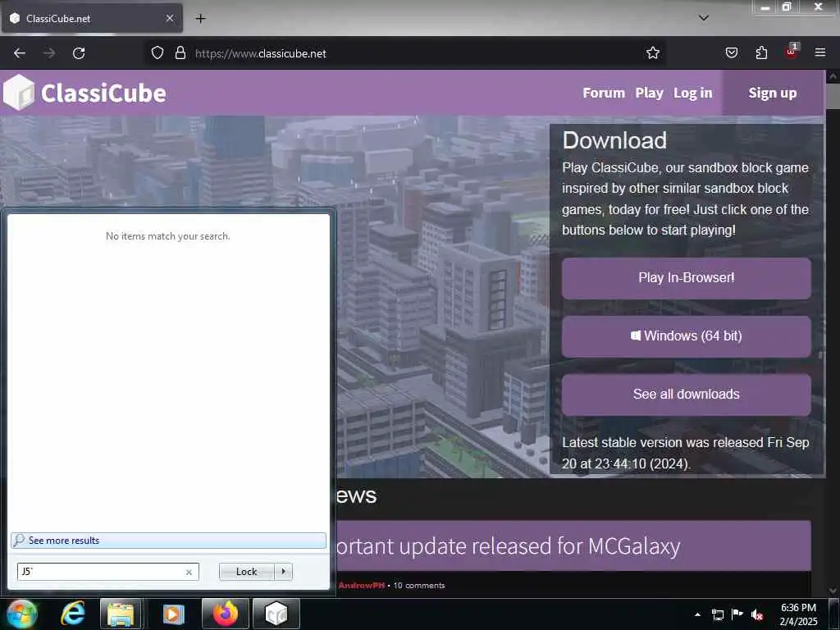
Task: Open the tracking protection shield icon
Action: tap(157, 53)
